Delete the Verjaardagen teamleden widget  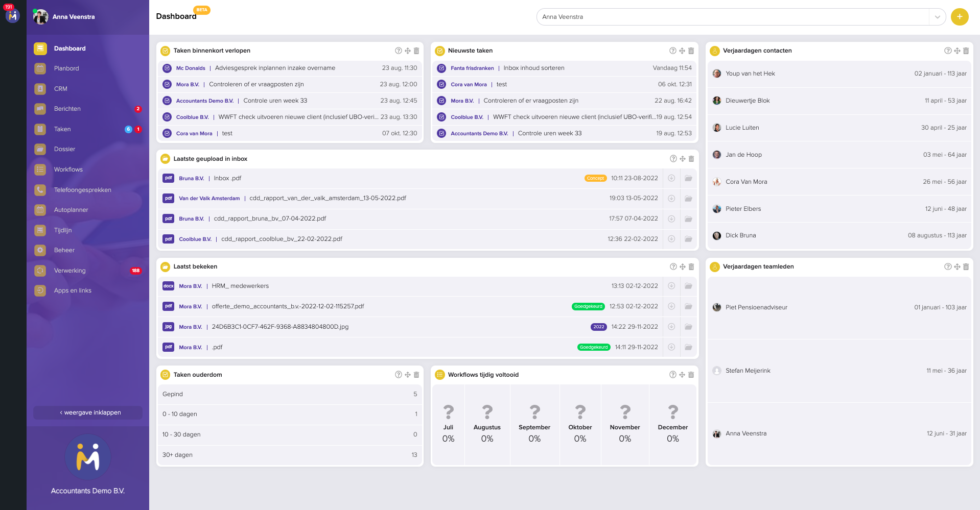(966, 266)
